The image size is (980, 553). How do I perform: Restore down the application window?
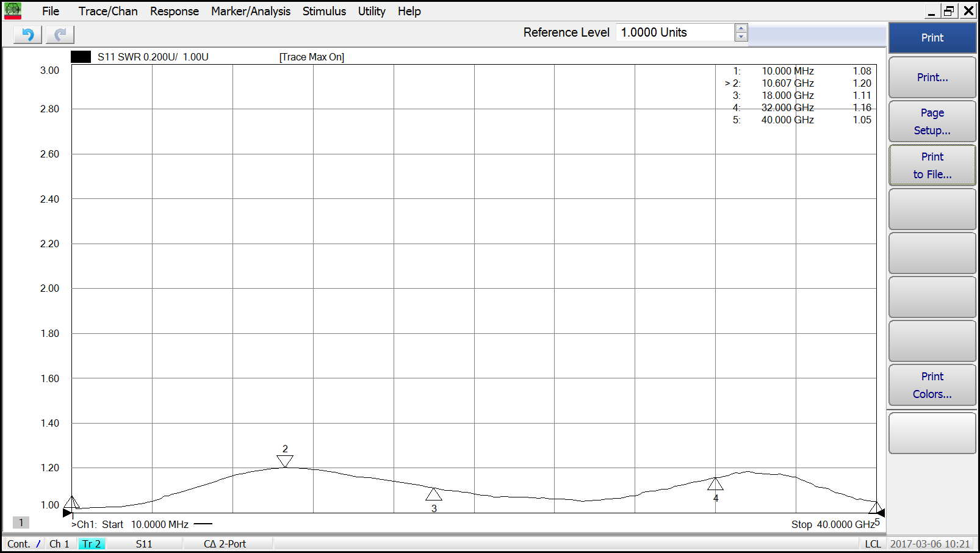pyautogui.click(x=949, y=11)
